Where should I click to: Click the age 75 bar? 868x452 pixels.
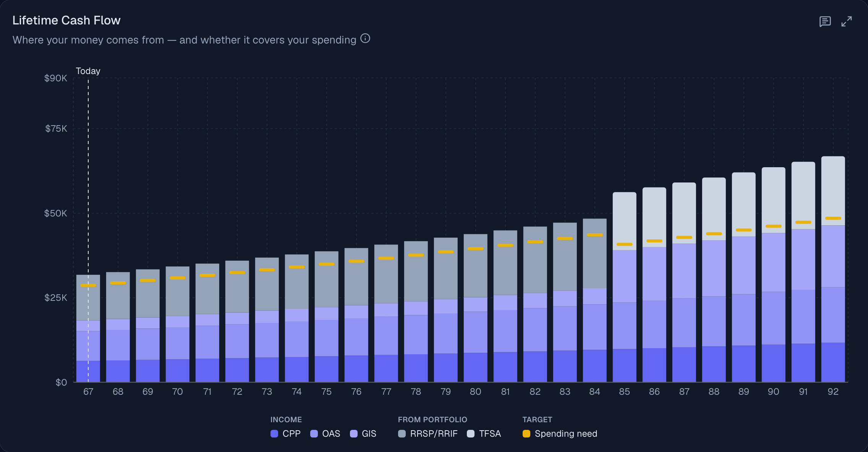tap(327, 316)
